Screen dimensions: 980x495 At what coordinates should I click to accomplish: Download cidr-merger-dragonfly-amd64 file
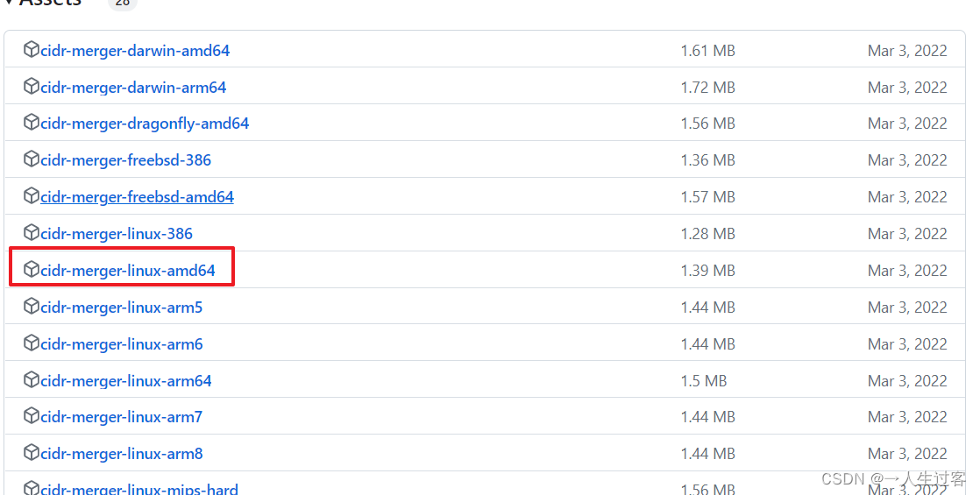coord(145,124)
